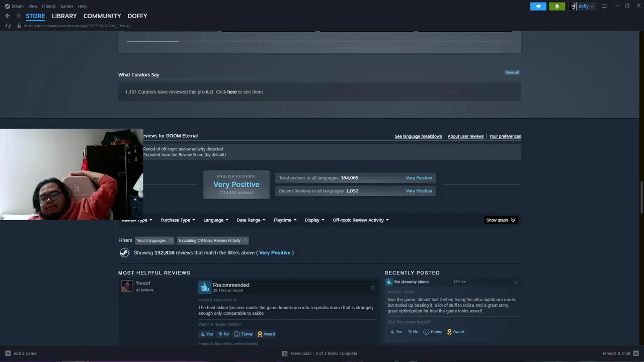Open the Playtime filter dropdown
Image resolution: width=644 pixels, height=362 pixels.
coord(285,220)
